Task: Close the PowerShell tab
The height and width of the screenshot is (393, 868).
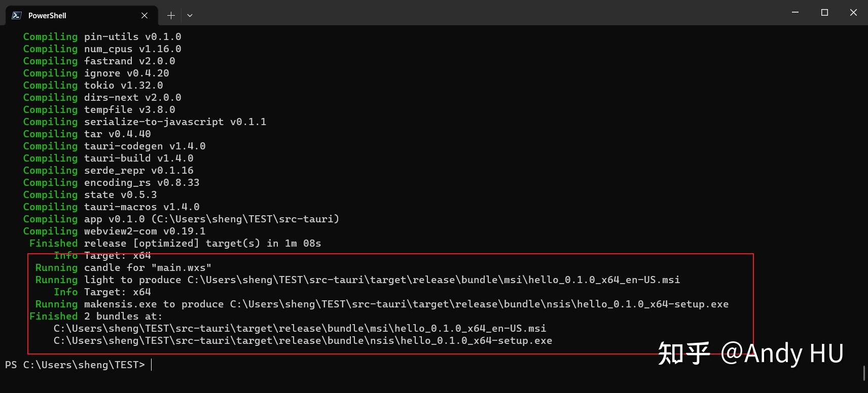Action: [x=144, y=16]
